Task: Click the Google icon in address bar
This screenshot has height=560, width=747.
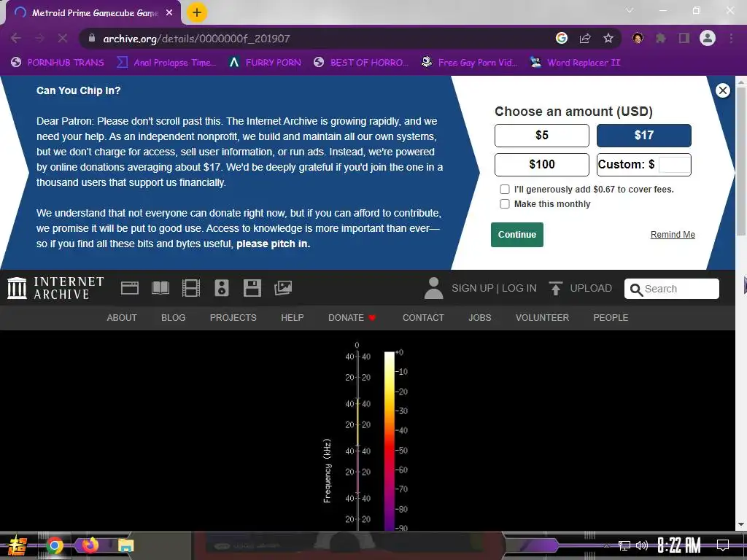Action: [562, 38]
